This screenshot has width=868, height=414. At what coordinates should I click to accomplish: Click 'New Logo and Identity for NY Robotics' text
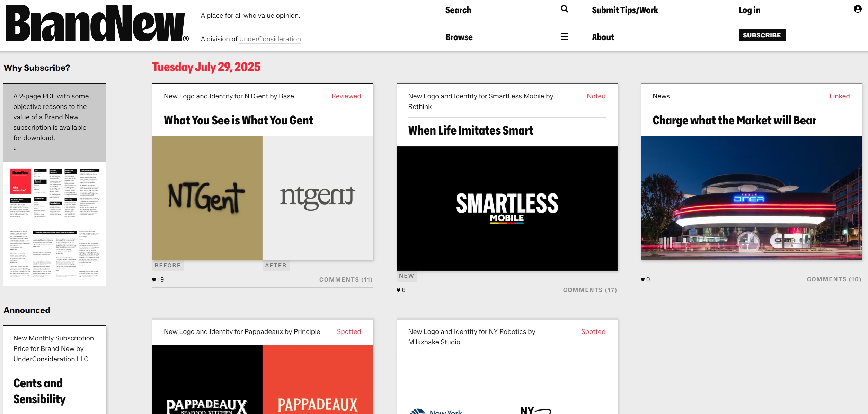(x=471, y=337)
